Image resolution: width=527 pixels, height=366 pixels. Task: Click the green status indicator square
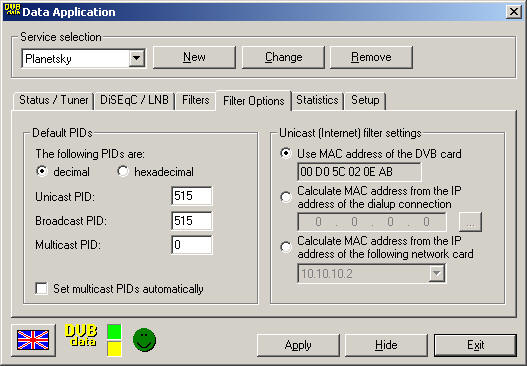(x=114, y=332)
